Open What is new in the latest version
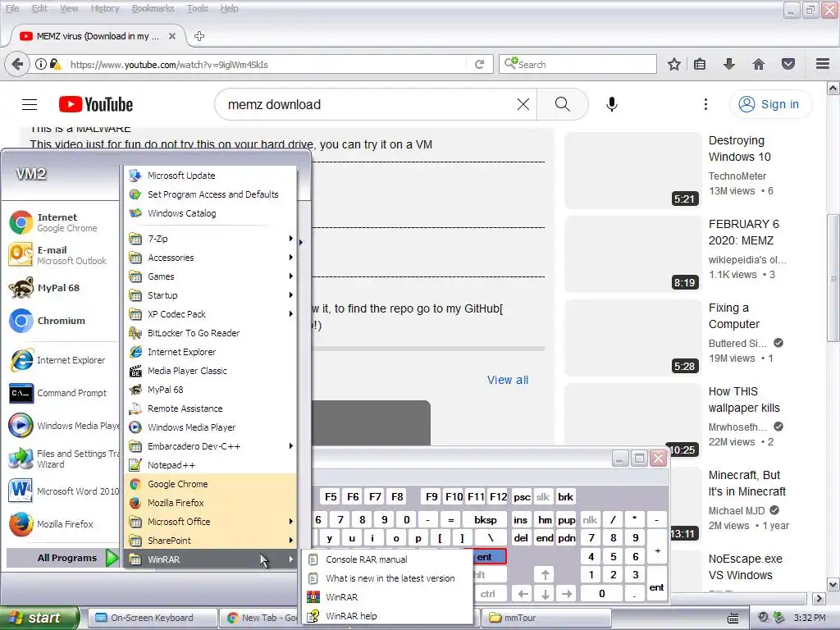 [x=387, y=578]
